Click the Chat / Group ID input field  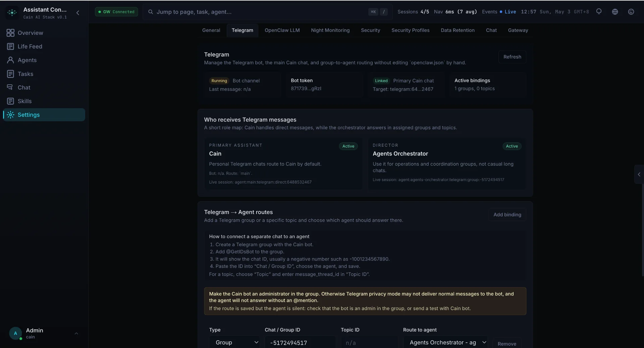[300, 342]
